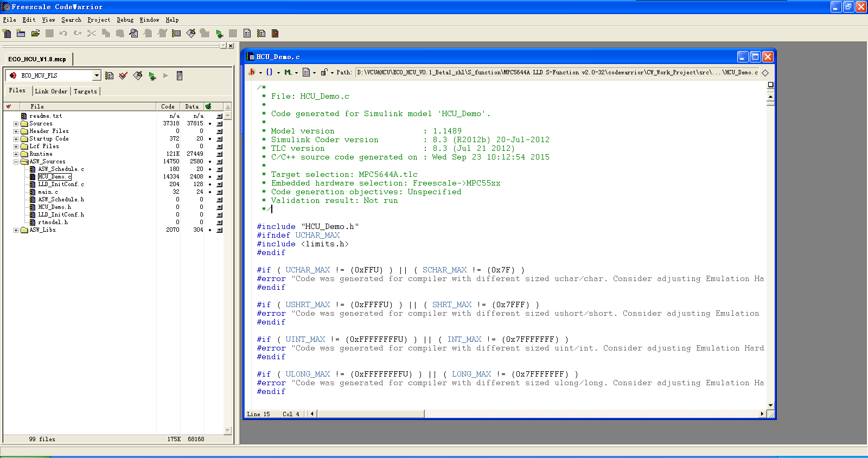
Task: Open the Project menu
Action: tap(99, 20)
